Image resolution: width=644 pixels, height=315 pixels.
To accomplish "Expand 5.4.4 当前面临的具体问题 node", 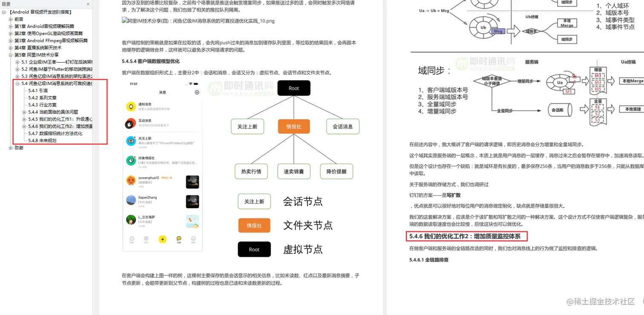I will (x=24, y=112).
